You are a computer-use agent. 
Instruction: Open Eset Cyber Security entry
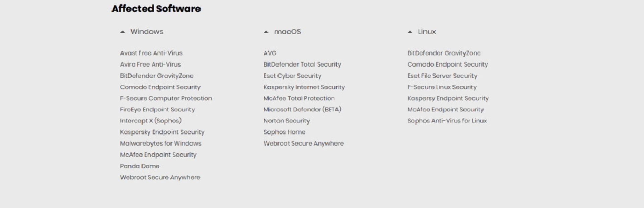tap(292, 76)
